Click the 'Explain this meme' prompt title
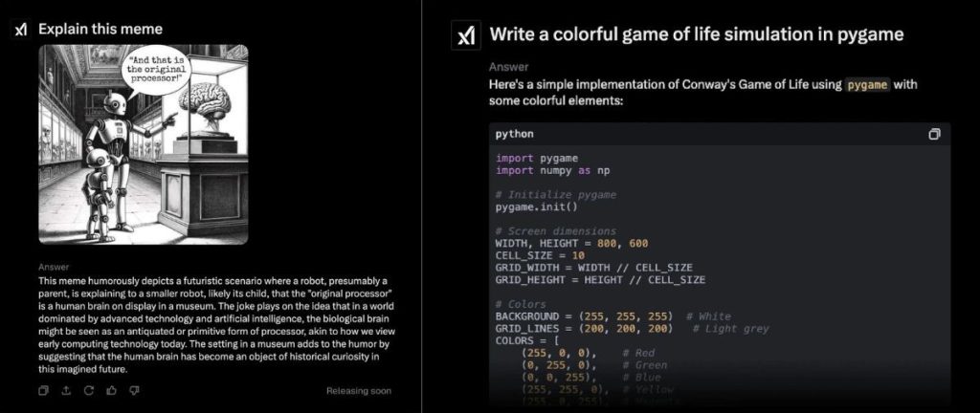Viewport: 980px width, 413px height. coord(100,30)
